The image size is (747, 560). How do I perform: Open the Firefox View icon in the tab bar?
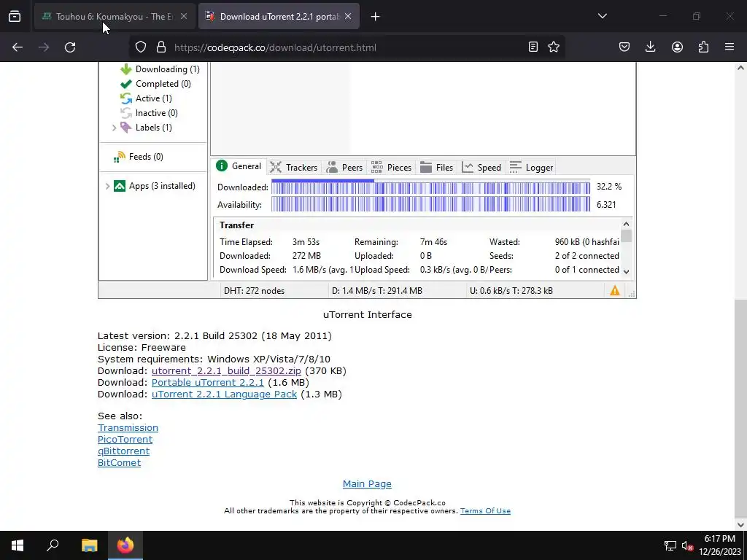15,17
